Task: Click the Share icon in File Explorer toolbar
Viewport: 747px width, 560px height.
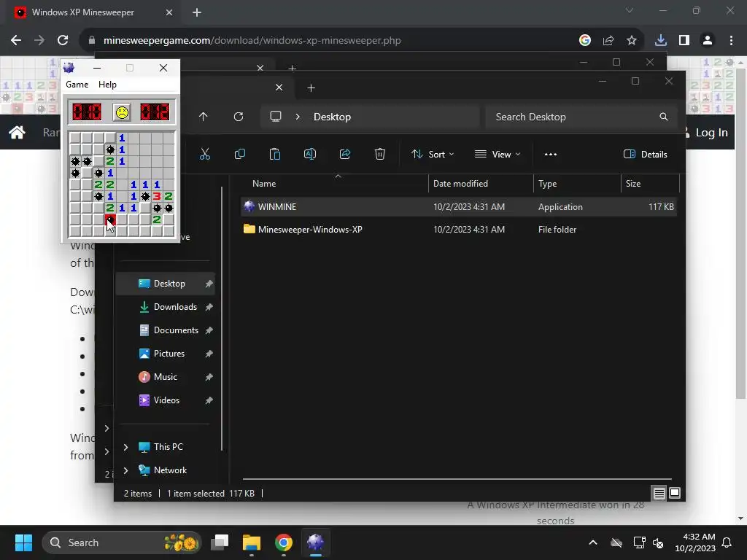Action: click(x=345, y=155)
